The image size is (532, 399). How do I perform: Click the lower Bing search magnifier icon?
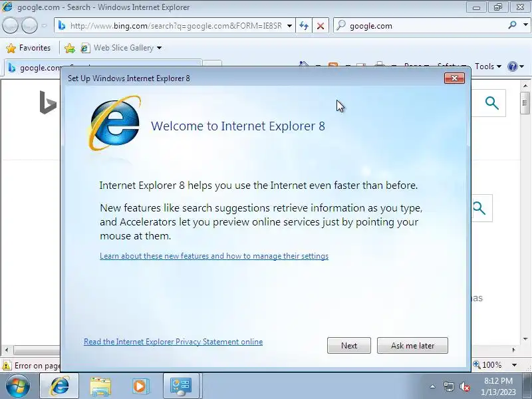(x=479, y=208)
